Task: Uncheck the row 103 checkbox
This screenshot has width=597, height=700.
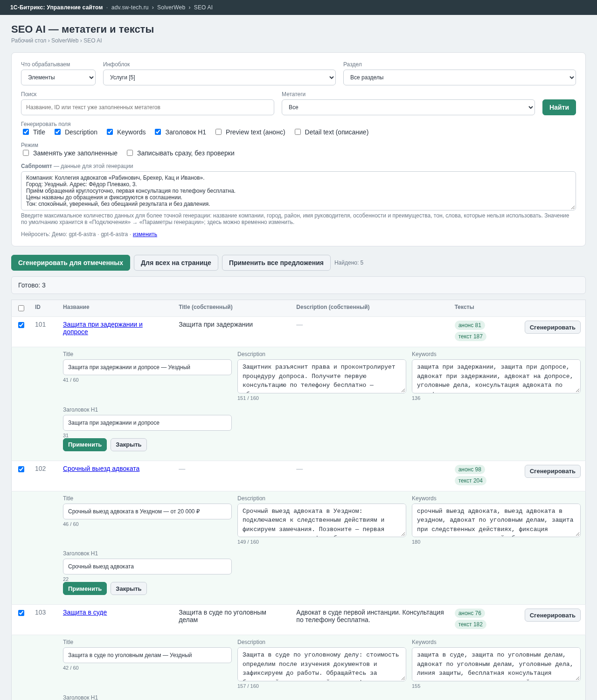Action: [x=21, y=613]
